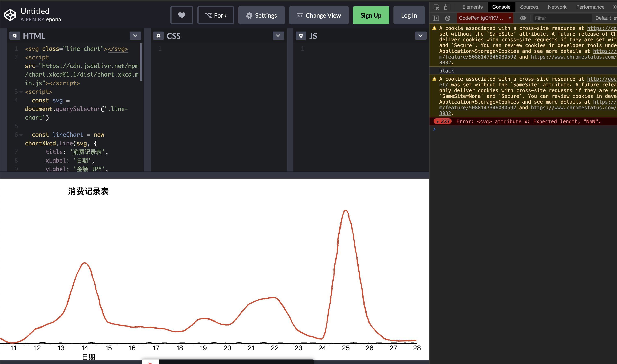Switch to the Elements tab
617x364 pixels.
click(x=472, y=7)
